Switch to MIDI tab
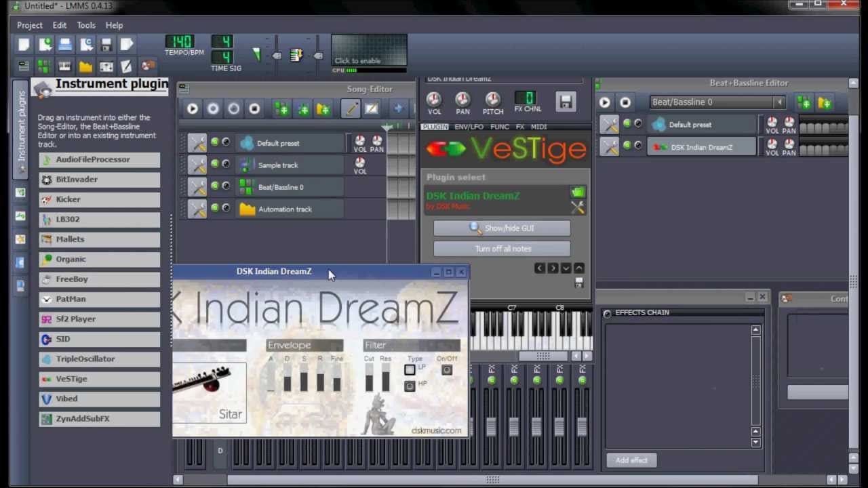Screen dimensions: 868x488 pyautogui.click(x=539, y=127)
